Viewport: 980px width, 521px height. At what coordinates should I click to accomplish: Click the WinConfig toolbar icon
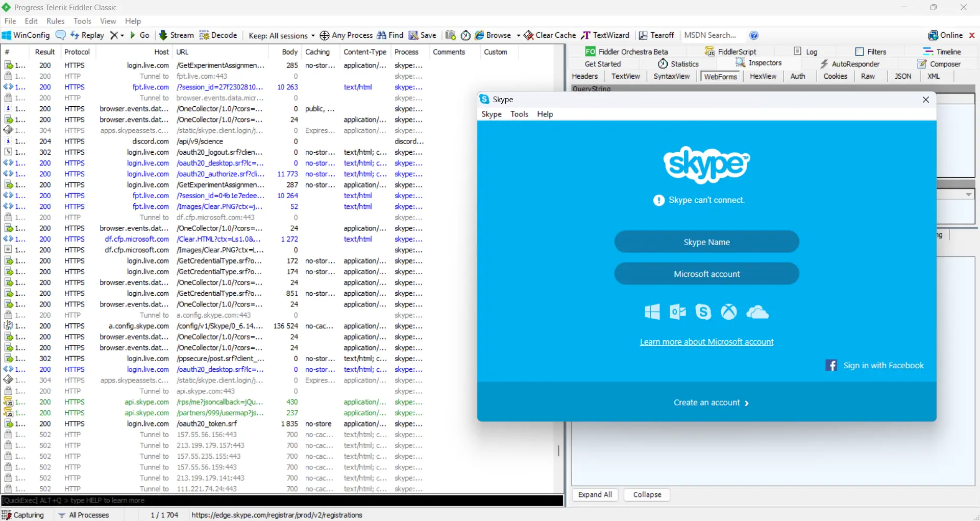pos(7,35)
